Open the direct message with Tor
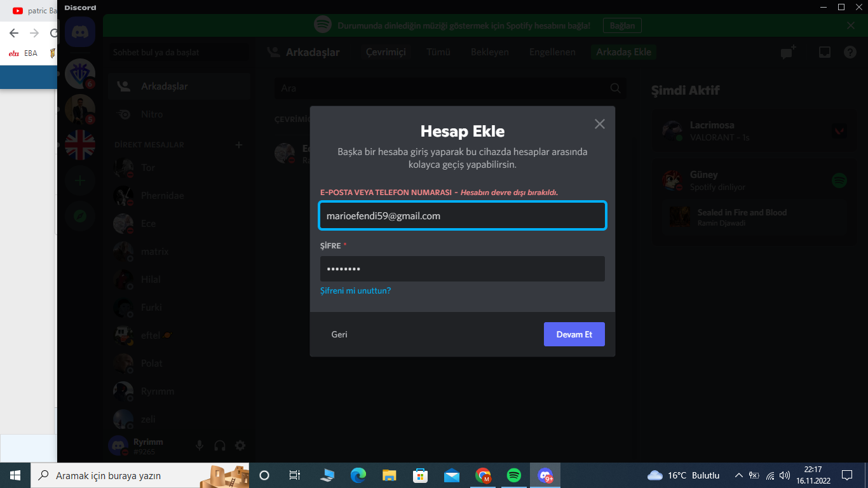The width and height of the screenshot is (868, 488). [x=179, y=168]
